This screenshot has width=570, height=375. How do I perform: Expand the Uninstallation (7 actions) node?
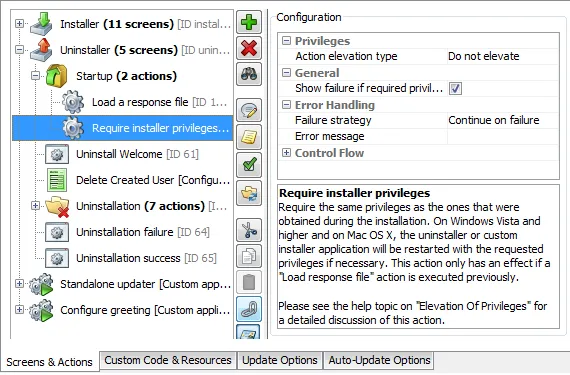pos(35,206)
